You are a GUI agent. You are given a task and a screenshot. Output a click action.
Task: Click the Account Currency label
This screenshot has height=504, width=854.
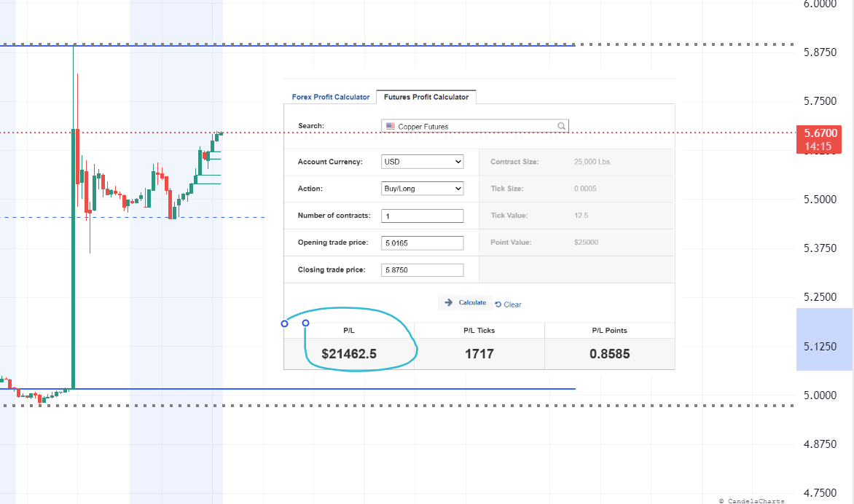coord(330,162)
